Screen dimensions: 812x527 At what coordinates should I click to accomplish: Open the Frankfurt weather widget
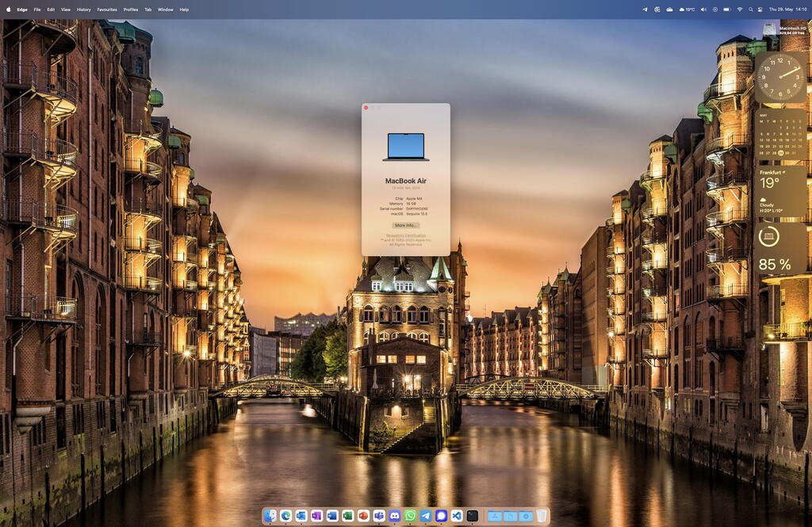pyautogui.click(x=780, y=191)
